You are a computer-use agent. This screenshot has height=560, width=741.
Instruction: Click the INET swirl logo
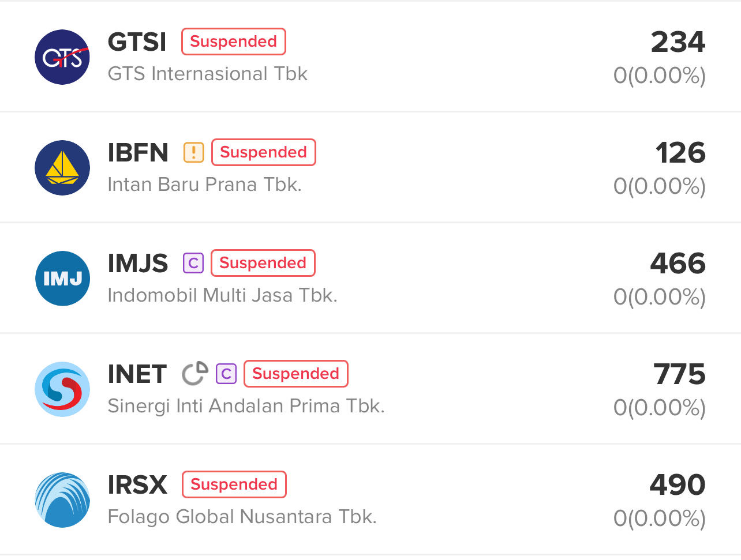point(62,389)
